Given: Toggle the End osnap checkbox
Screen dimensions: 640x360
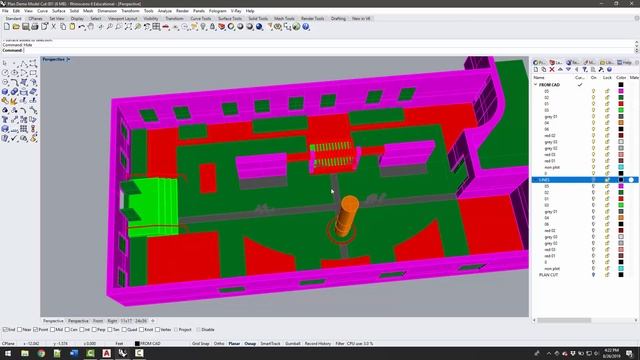Looking at the screenshot, I should coord(5,329).
